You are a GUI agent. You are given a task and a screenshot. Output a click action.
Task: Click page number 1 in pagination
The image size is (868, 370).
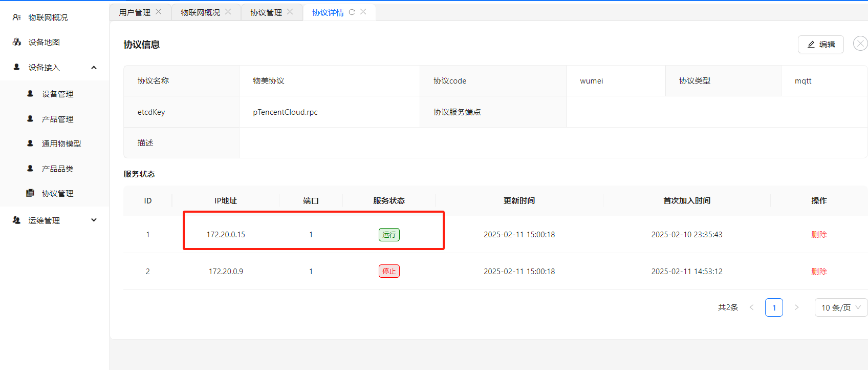pos(774,307)
